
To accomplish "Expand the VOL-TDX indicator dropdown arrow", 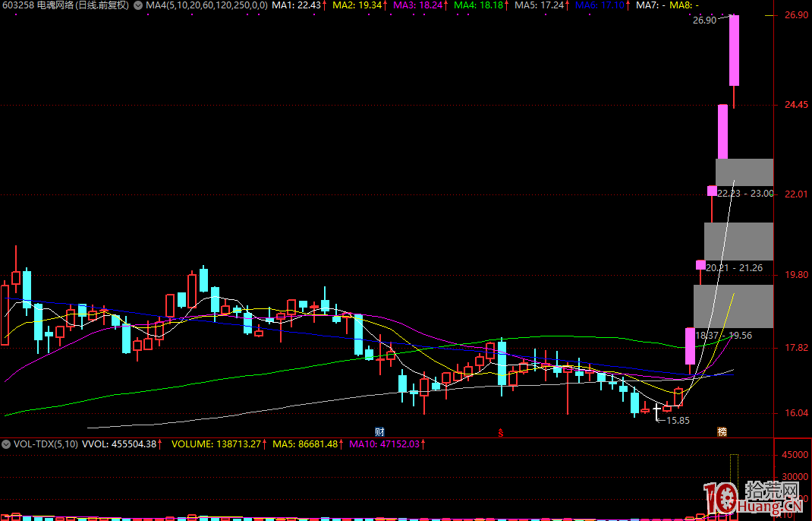I will point(6,444).
